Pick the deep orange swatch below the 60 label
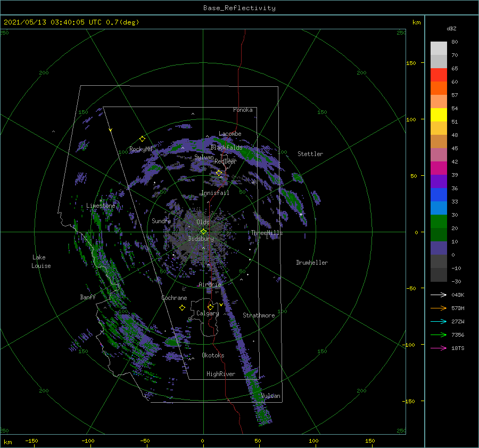The height and width of the screenshot is (448, 479). 439,88
